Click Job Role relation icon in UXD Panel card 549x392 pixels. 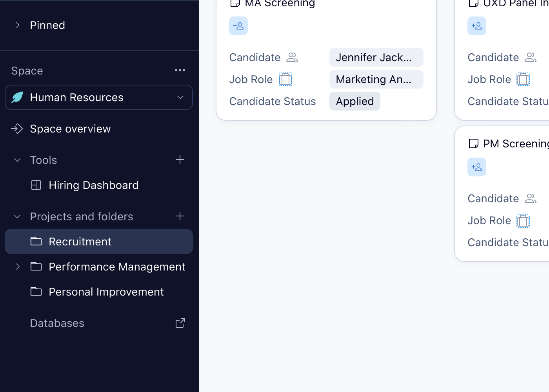point(523,79)
